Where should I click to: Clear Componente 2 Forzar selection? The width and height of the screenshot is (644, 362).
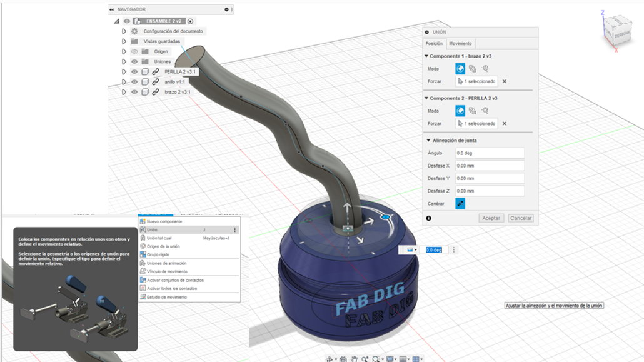tap(505, 123)
